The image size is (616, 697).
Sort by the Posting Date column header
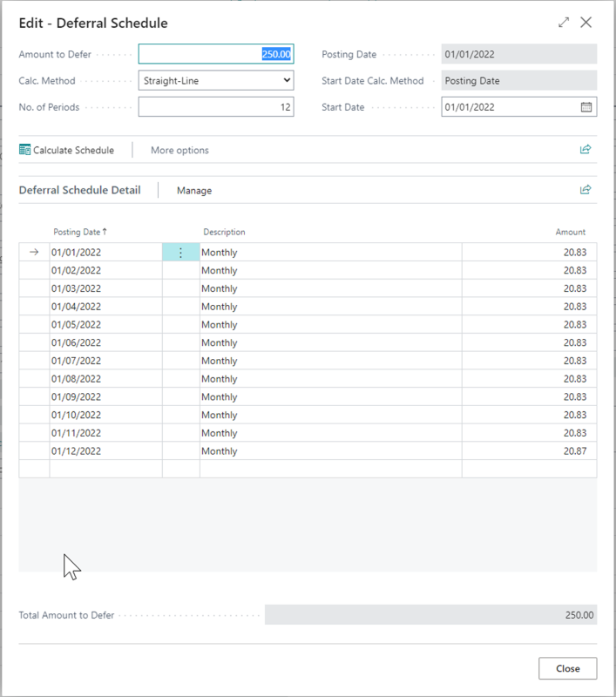tap(79, 232)
